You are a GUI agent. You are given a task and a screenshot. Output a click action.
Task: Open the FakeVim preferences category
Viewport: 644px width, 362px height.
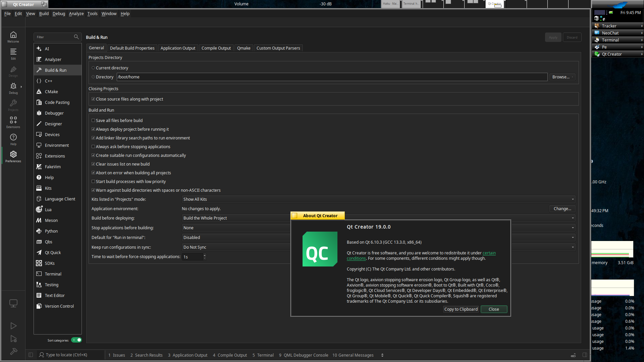58,167
